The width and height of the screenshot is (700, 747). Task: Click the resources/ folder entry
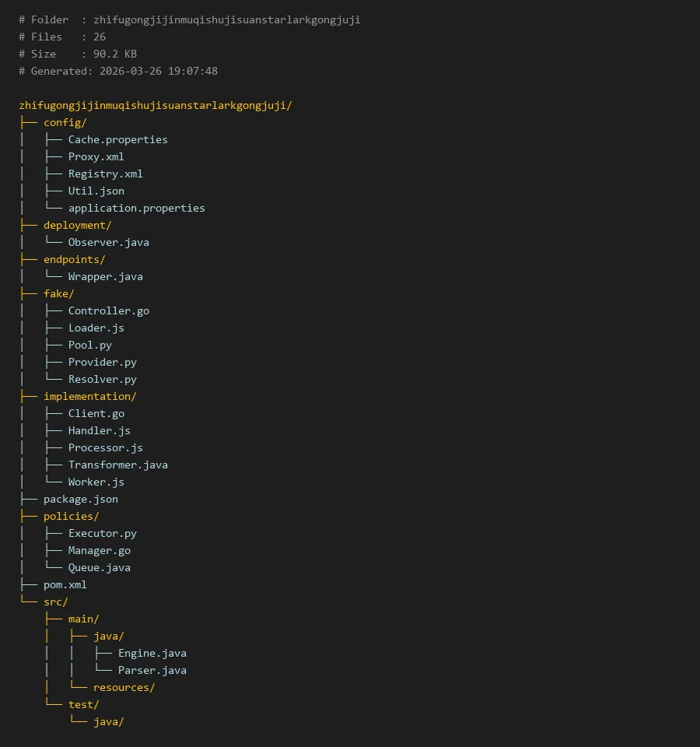pos(124,687)
